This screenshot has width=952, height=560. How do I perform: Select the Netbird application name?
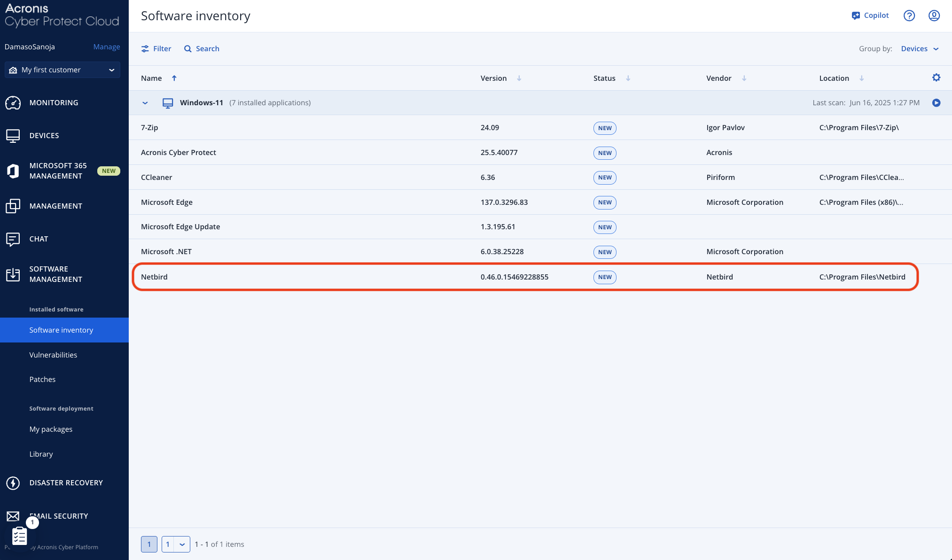tap(154, 277)
